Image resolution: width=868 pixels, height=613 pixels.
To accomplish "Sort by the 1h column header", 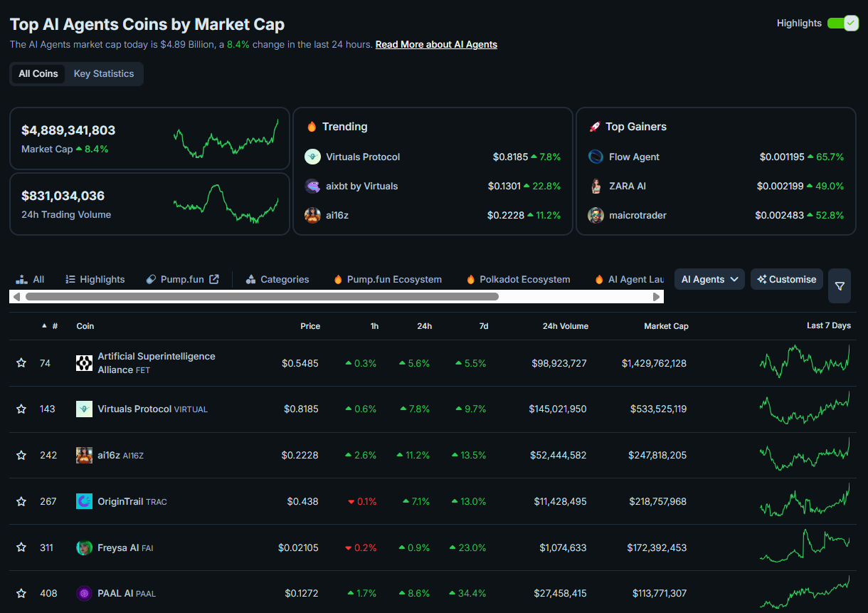I will pos(374,326).
